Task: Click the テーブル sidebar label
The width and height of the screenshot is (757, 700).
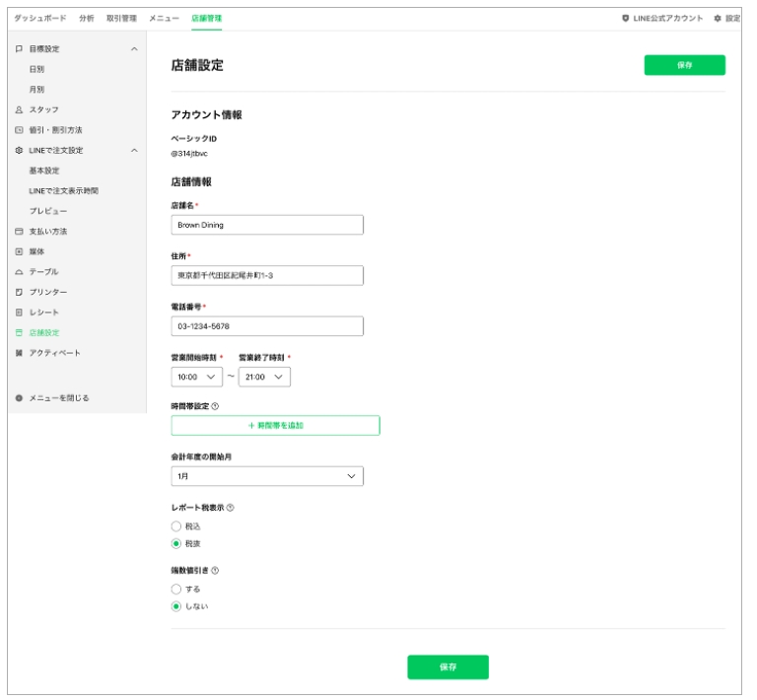Action: (44, 272)
